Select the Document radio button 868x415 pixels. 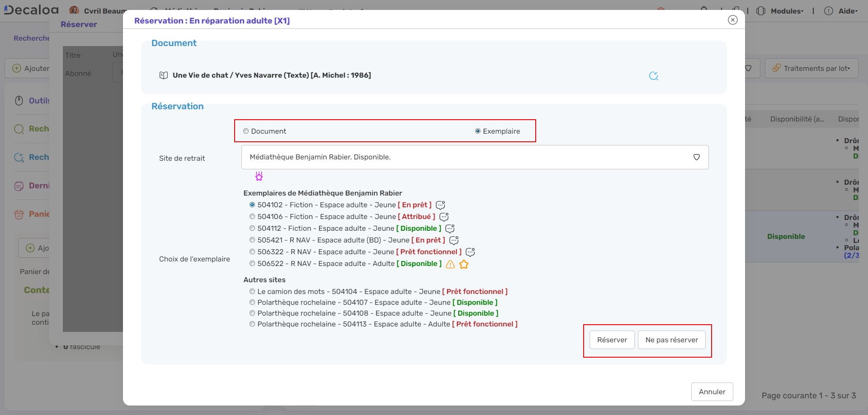click(246, 131)
